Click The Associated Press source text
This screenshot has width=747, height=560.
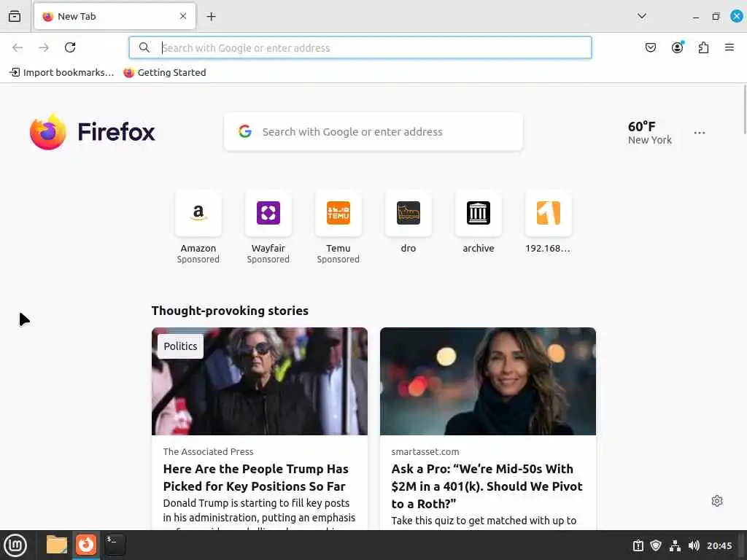[208, 451]
